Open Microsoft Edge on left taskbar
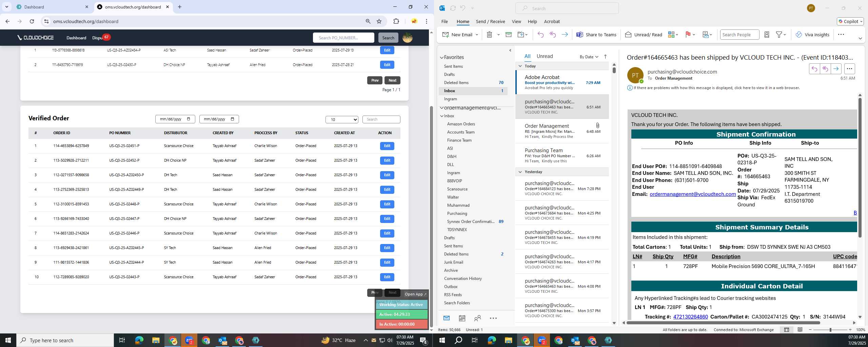Viewport: 868px width, 347px height. (139, 340)
